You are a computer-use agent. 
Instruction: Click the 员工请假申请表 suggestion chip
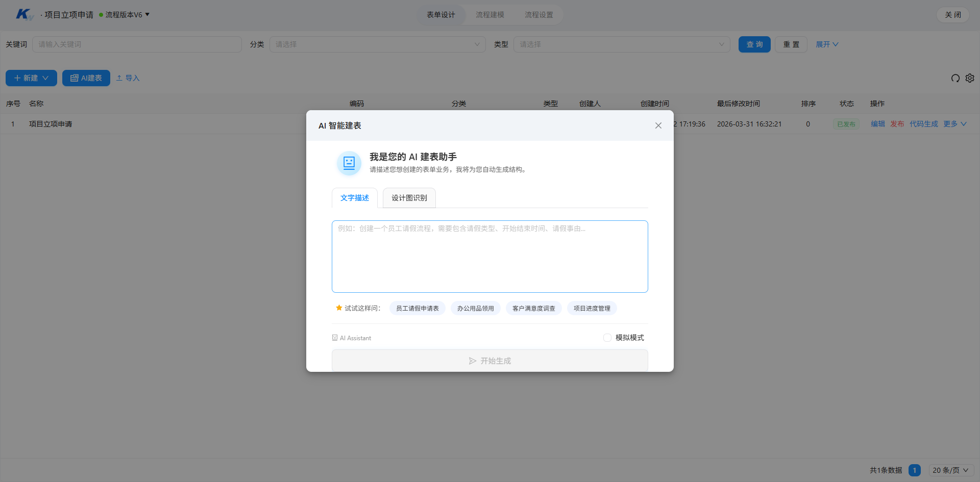tap(418, 308)
